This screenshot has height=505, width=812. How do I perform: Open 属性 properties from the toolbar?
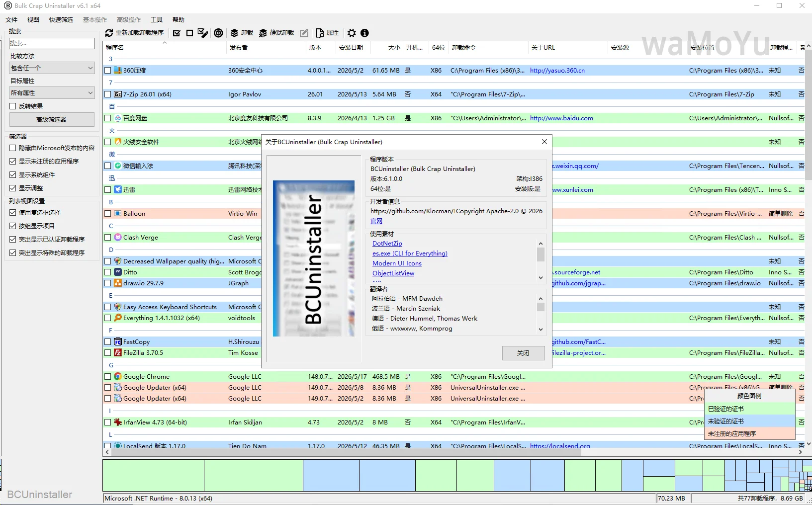(x=327, y=33)
